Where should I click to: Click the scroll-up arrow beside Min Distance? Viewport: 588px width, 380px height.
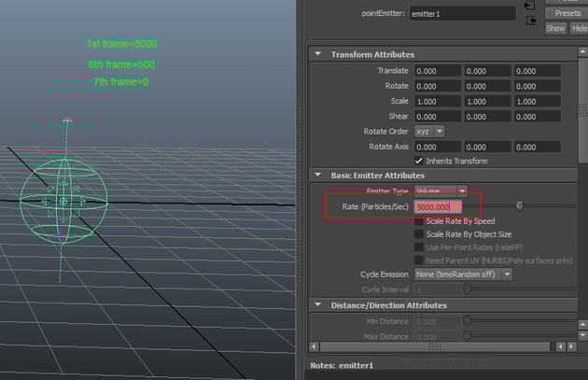582,324
